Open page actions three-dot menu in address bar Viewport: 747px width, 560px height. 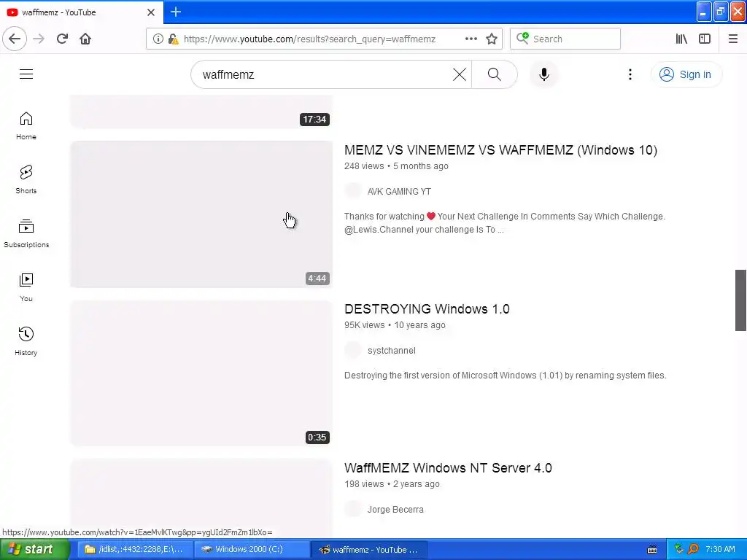point(471,39)
